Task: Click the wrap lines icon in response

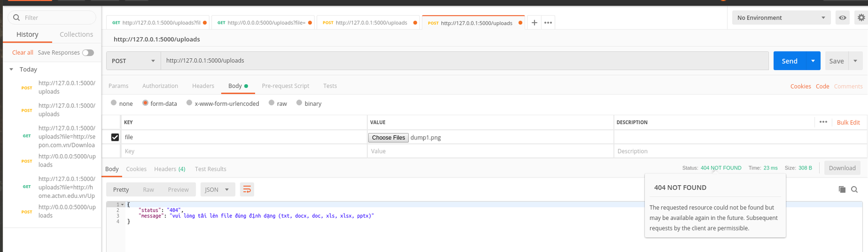Action: (247, 189)
